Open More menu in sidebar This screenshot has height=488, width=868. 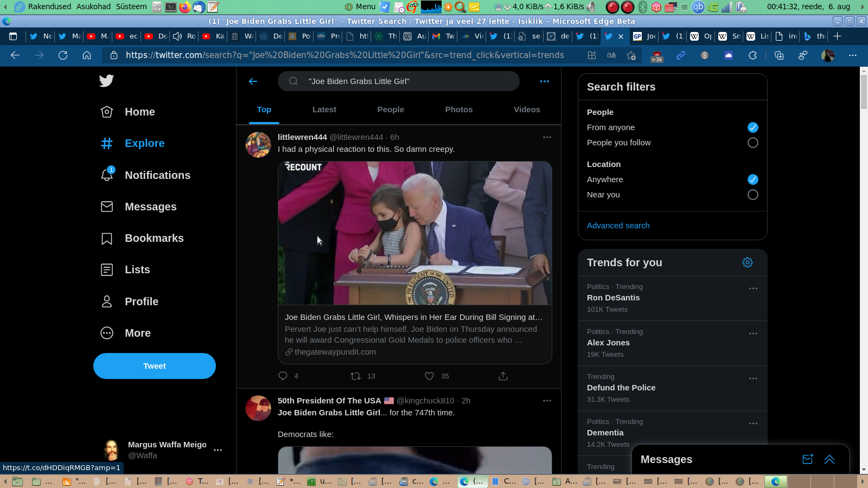pos(126,333)
